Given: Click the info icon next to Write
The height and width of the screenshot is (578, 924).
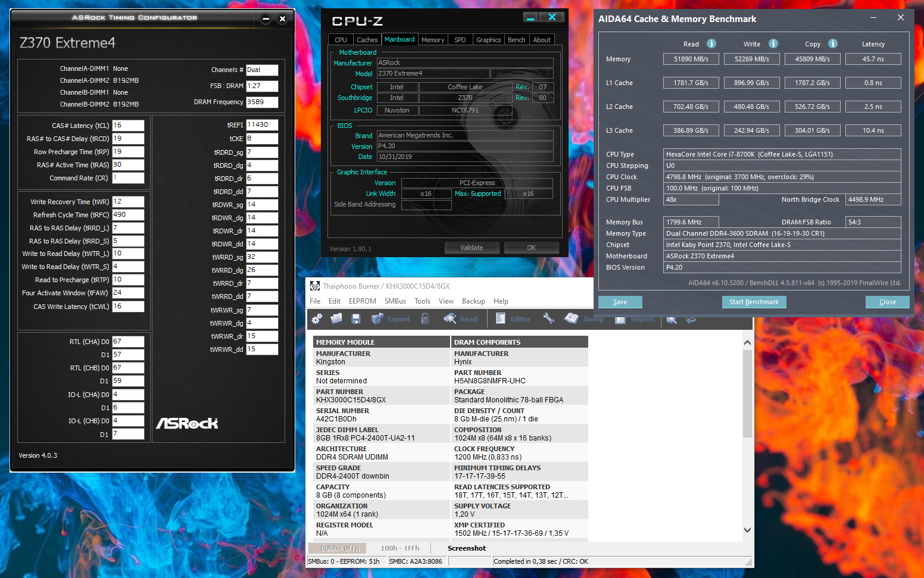Looking at the screenshot, I should [773, 43].
